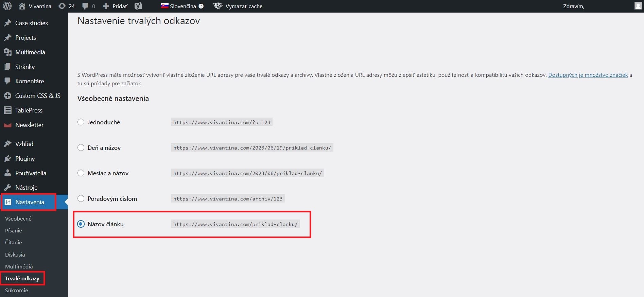Select the Deň a názov radio button
This screenshot has width=644, height=297.
(x=81, y=147)
